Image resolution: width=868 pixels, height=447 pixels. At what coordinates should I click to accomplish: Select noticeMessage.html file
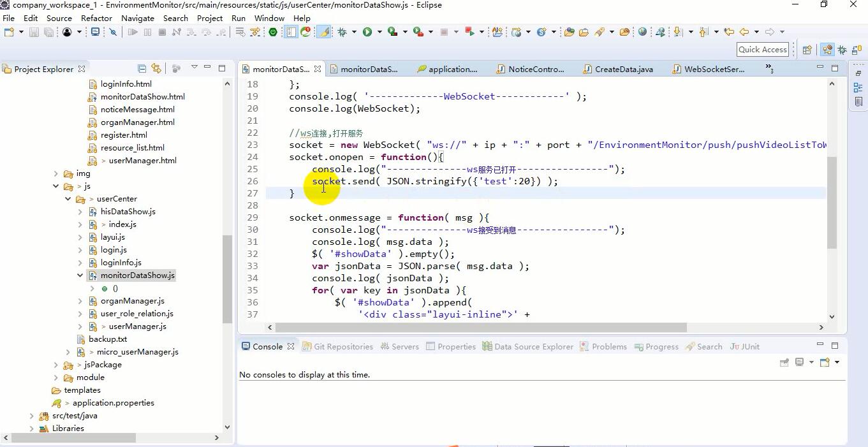[137, 110]
